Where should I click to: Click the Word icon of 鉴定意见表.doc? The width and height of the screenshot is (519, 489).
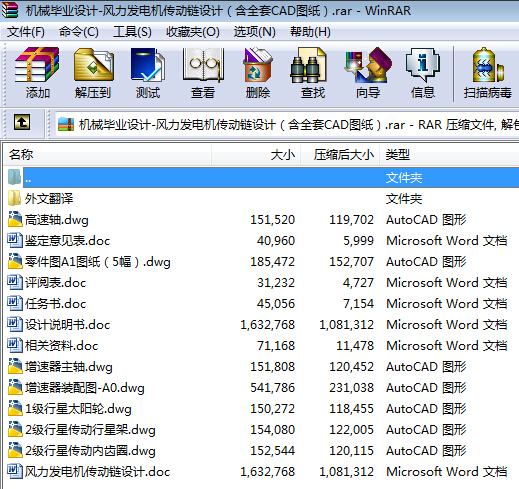click(x=15, y=240)
